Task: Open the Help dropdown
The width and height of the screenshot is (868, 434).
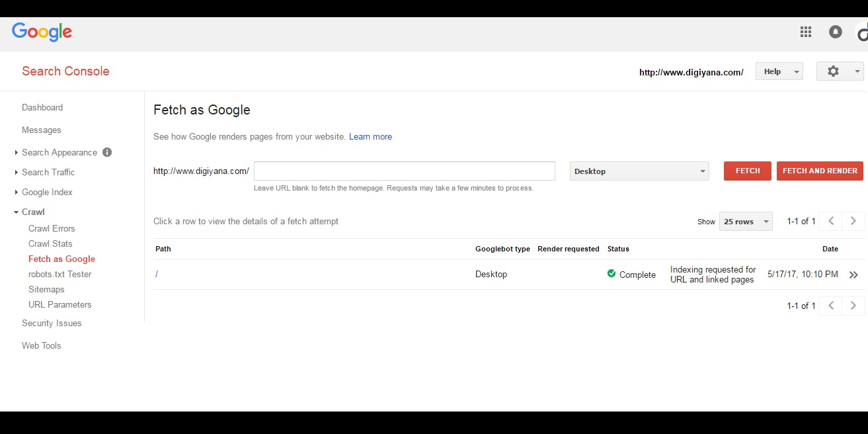Action: click(779, 71)
